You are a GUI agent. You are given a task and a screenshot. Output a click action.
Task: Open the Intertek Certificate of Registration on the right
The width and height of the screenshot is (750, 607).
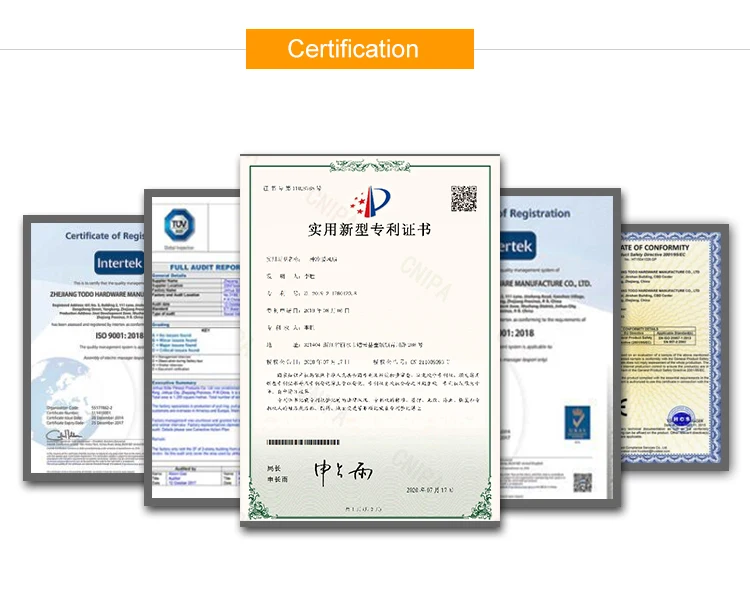(560, 347)
